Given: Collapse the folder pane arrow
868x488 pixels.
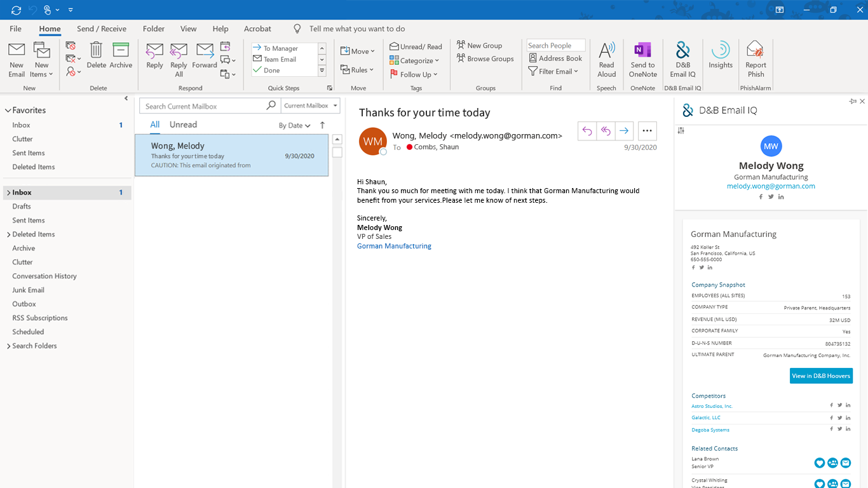Looking at the screenshot, I should 126,98.
